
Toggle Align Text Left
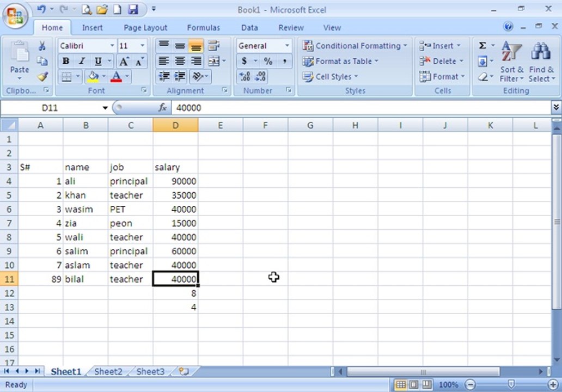pyautogui.click(x=164, y=62)
